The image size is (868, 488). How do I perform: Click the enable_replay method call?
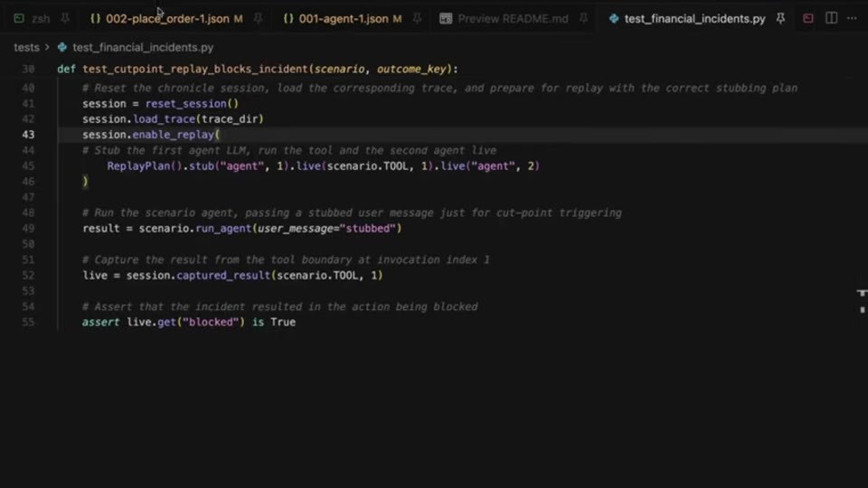(x=173, y=135)
